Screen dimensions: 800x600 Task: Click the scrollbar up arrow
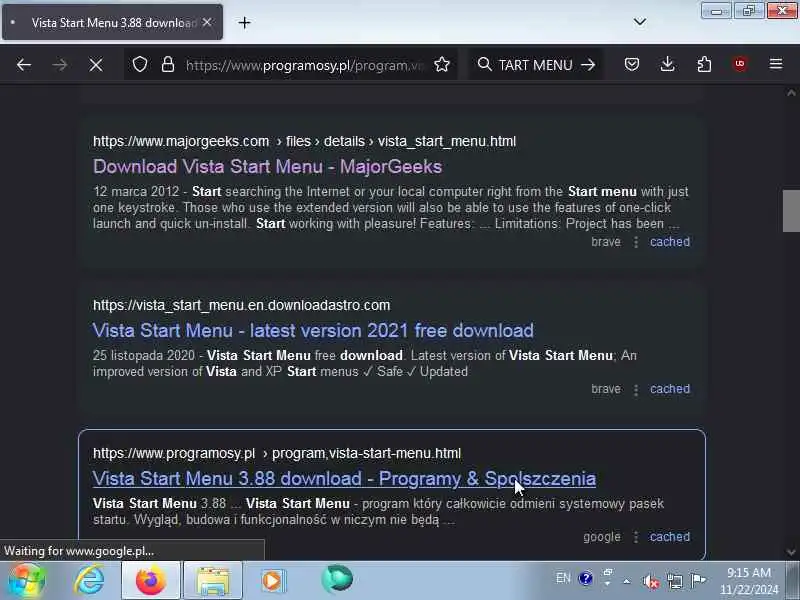[x=791, y=93]
